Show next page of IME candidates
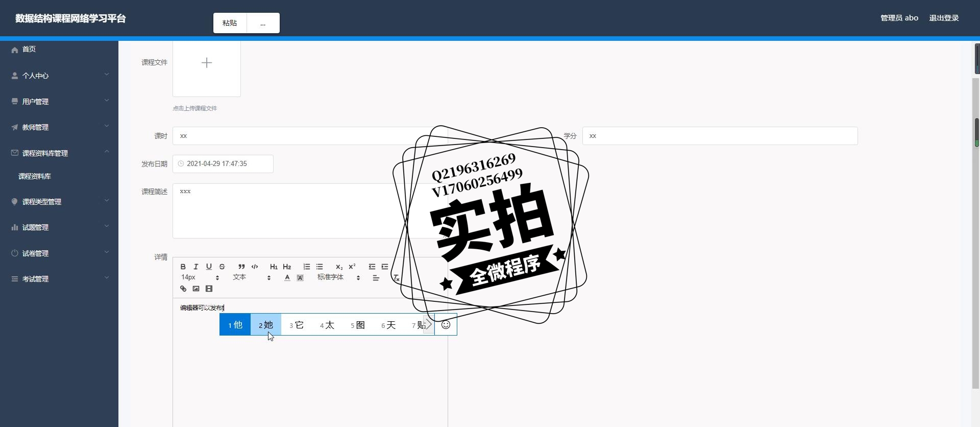 point(429,325)
